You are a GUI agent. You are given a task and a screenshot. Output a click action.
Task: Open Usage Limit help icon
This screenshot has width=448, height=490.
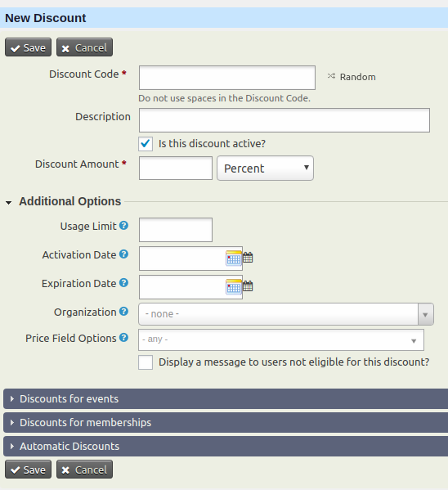[124, 225]
